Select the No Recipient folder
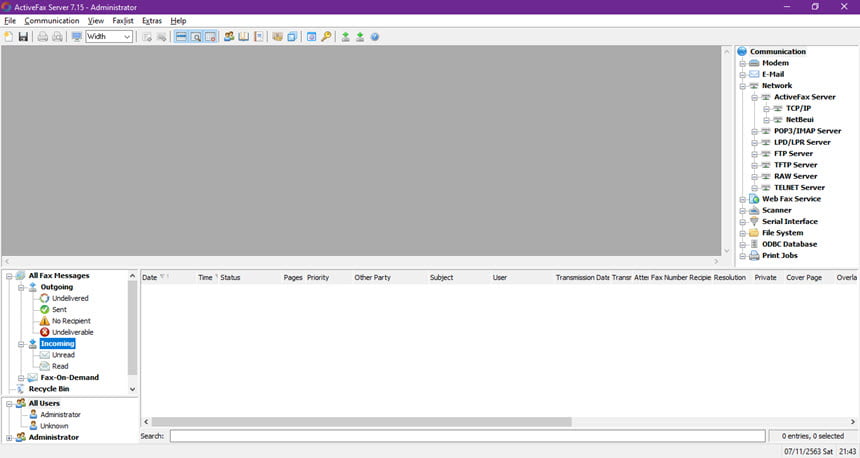Viewport: 860px width, 458px height. [71, 321]
